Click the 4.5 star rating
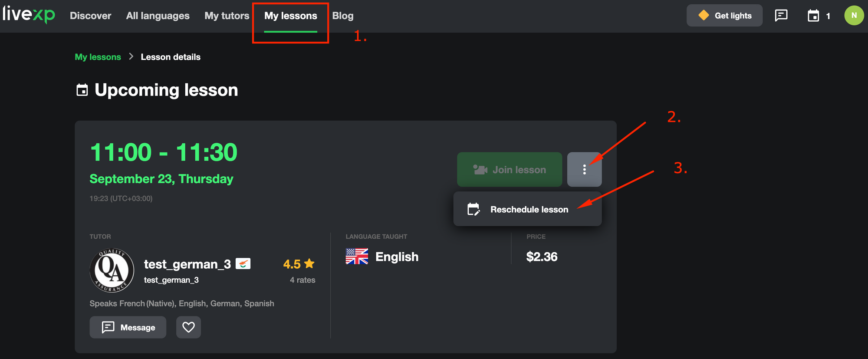The width and height of the screenshot is (868, 359). click(x=299, y=264)
